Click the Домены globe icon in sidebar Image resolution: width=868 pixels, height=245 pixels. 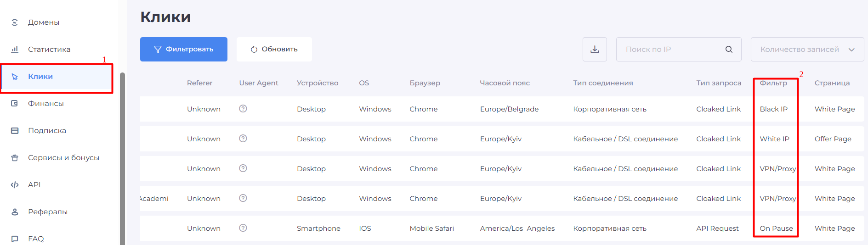(15, 22)
